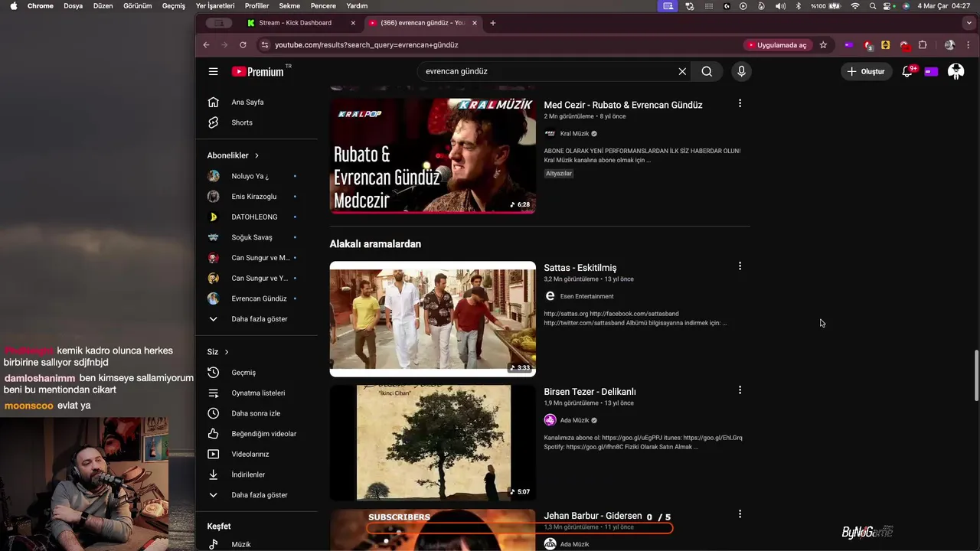
Task: Open Sattas - Eskitilmiş video title
Action: coord(580,268)
